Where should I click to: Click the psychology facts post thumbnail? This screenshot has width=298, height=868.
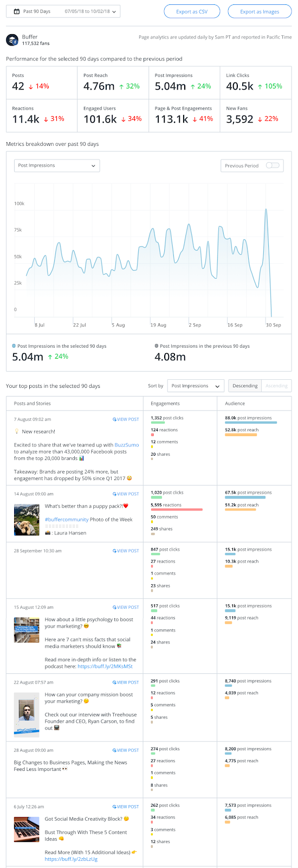click(x=27, y=630)
